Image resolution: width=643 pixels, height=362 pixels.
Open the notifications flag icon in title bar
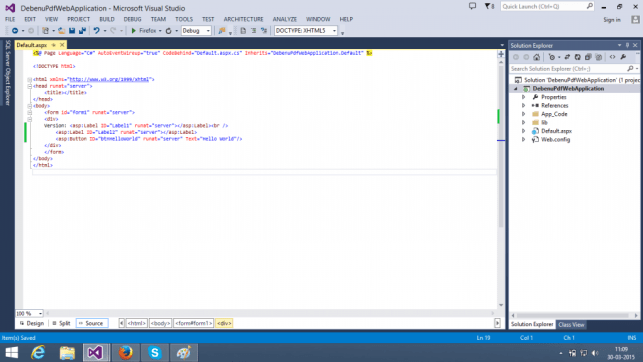click(x=489, y=7)
